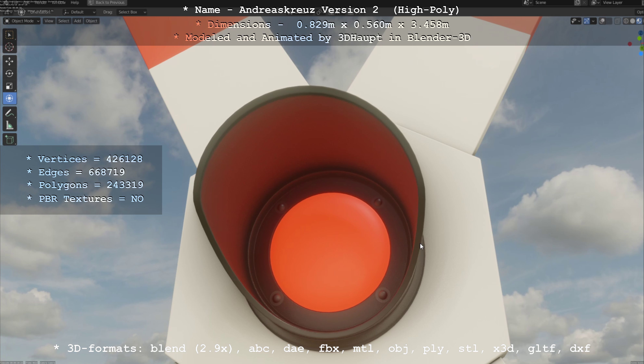Click the new scene copy icon
644x364 pixels.
click(x=577, y=3)
